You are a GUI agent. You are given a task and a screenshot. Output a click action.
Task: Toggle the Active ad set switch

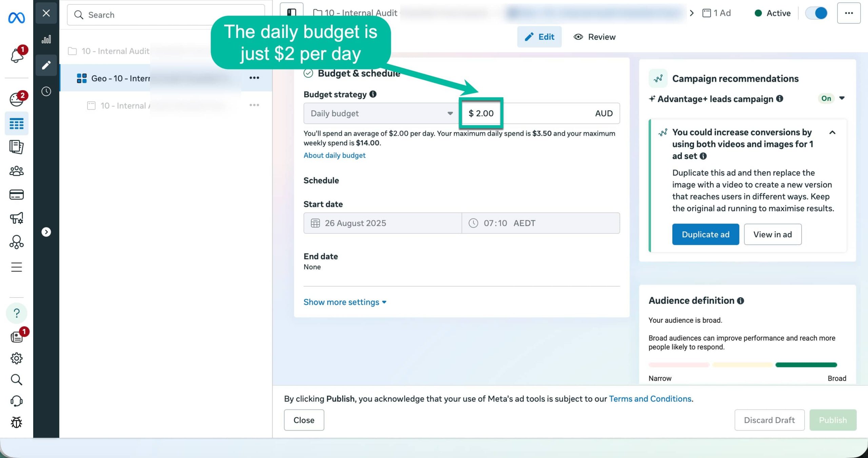(816, 13)
